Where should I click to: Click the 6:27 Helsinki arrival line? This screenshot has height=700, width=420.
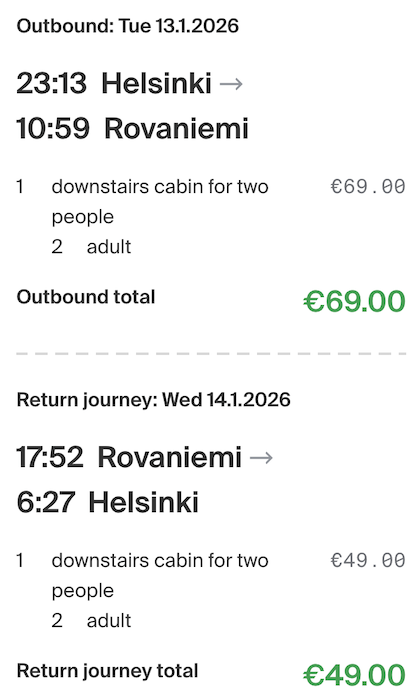coord(108,502)
